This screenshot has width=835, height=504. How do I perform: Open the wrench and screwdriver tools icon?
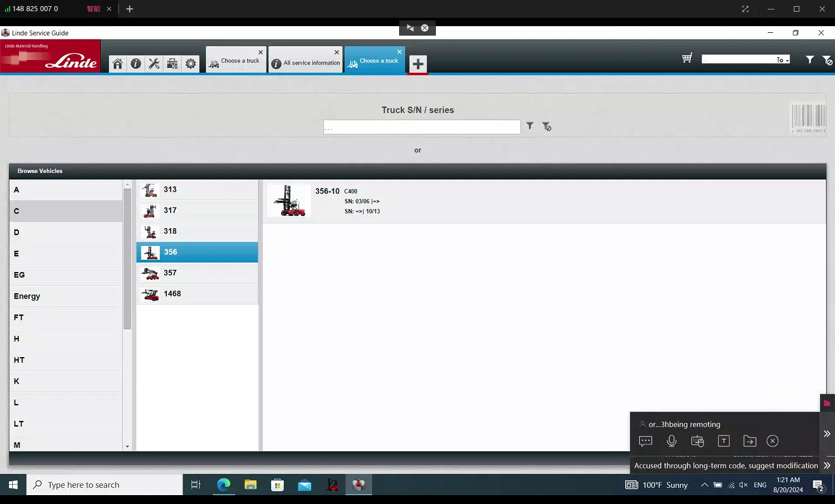(x=154, y=64)
